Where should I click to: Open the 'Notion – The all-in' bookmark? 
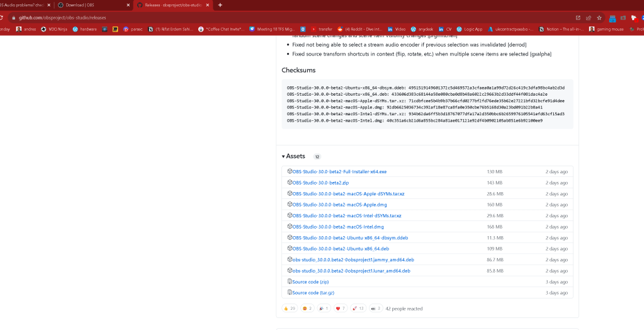[x=562, y=29]
